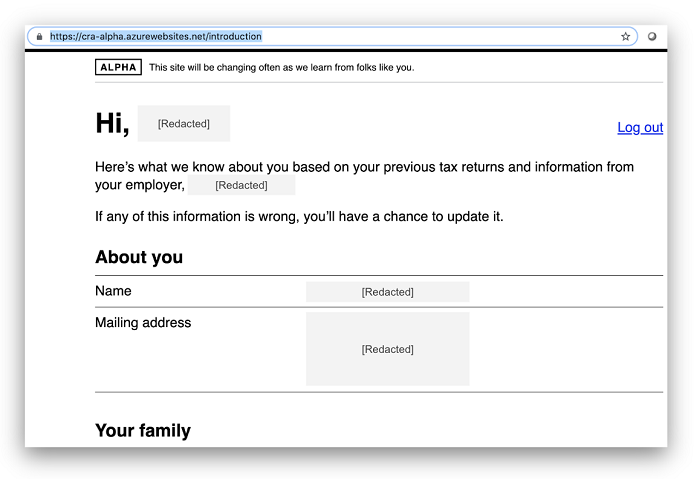Click the 'Mailing address' label
The height and width of the screenshot is (479, 694).
click(143, 322)
